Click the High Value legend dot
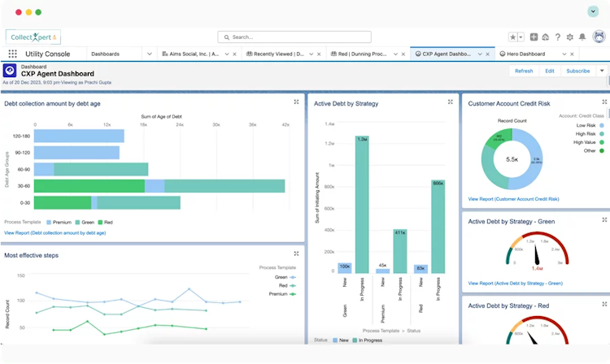The width and height of the screenshot is (610, 364). [601, 142]
